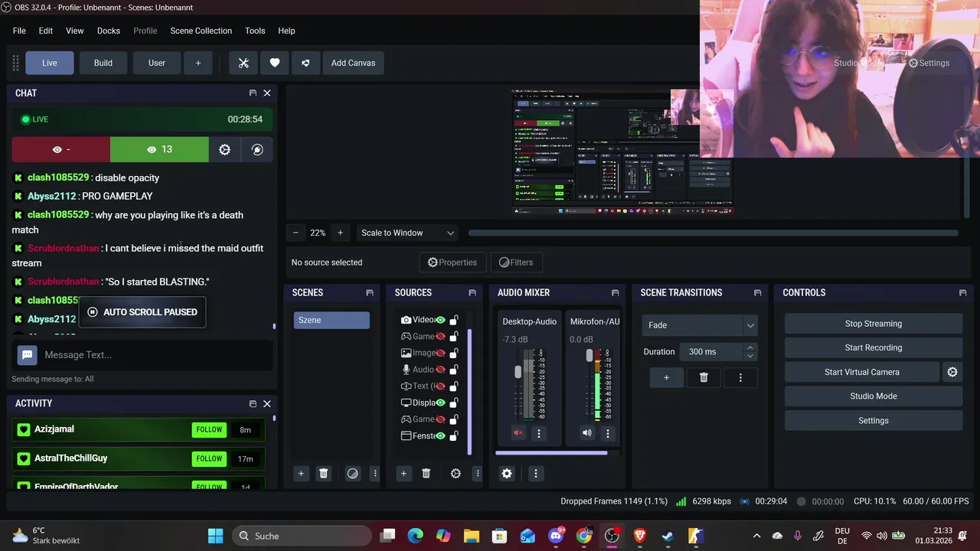Click Start Recording

(x=874, y=347)
